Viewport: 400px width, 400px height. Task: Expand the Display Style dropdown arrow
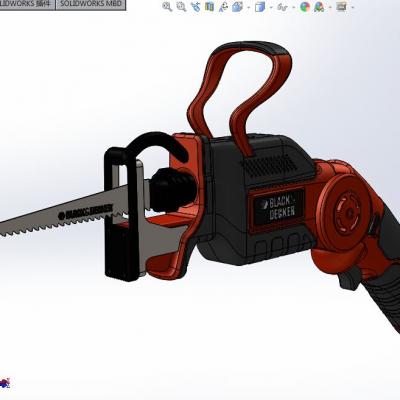(271, 7)
